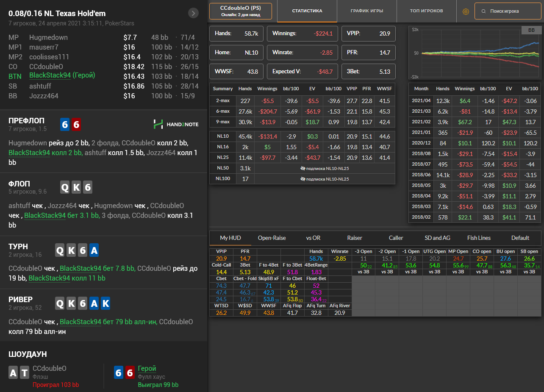This screenshot has height=392, width=544.
Task: Click the blue K card on river
Action: point(105,303)
